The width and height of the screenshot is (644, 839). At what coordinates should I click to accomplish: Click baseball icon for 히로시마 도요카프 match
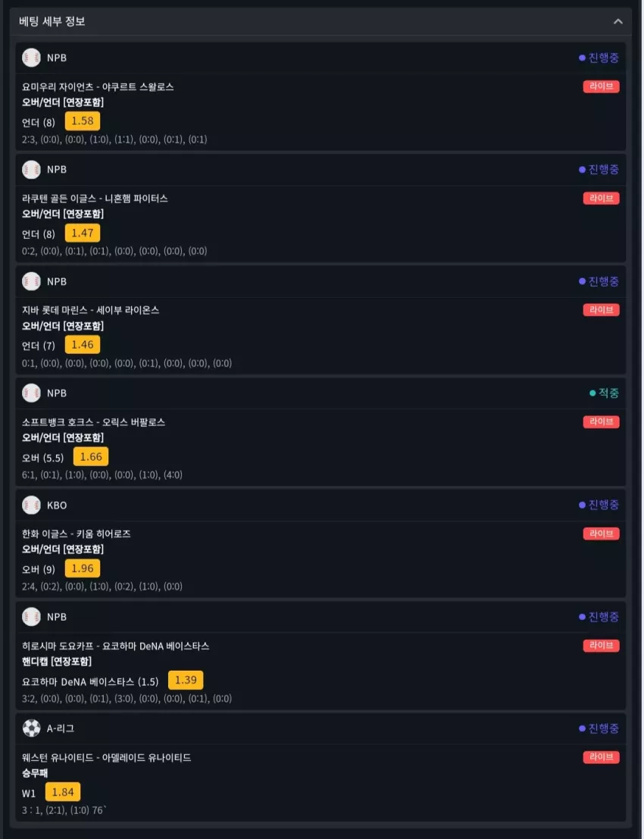click(x=31, y=617)
